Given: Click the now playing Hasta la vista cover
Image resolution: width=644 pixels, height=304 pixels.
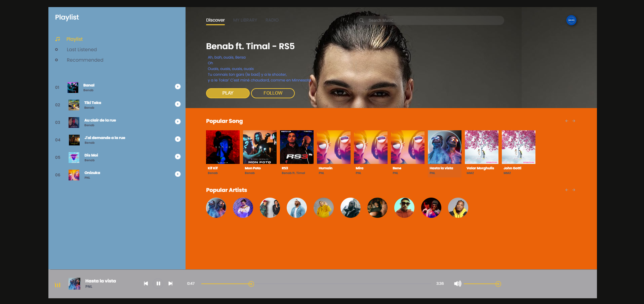Looking at the screenshot, I should (74, 284).
